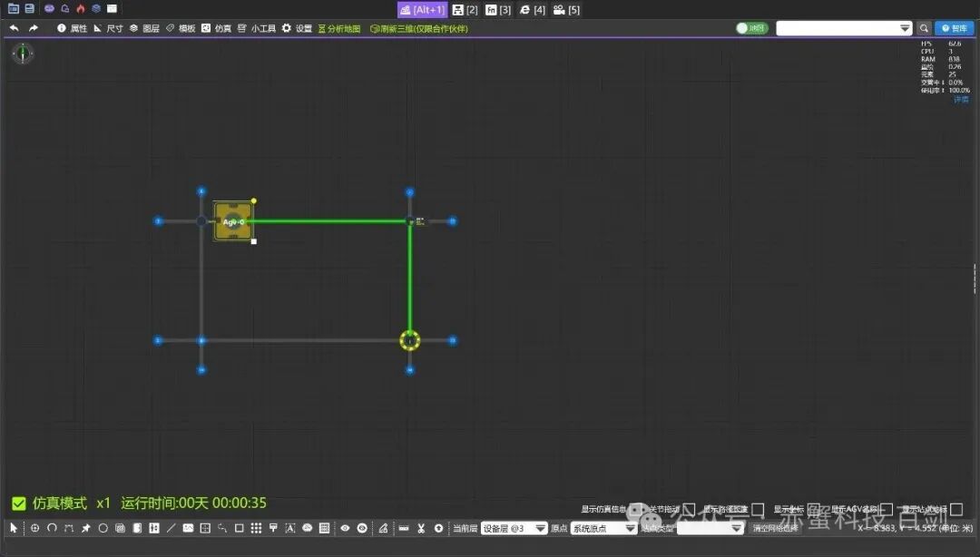The image size is (980, 557).
Task: Select the diagonal line drawing tool
Action: tap(171, 528)
